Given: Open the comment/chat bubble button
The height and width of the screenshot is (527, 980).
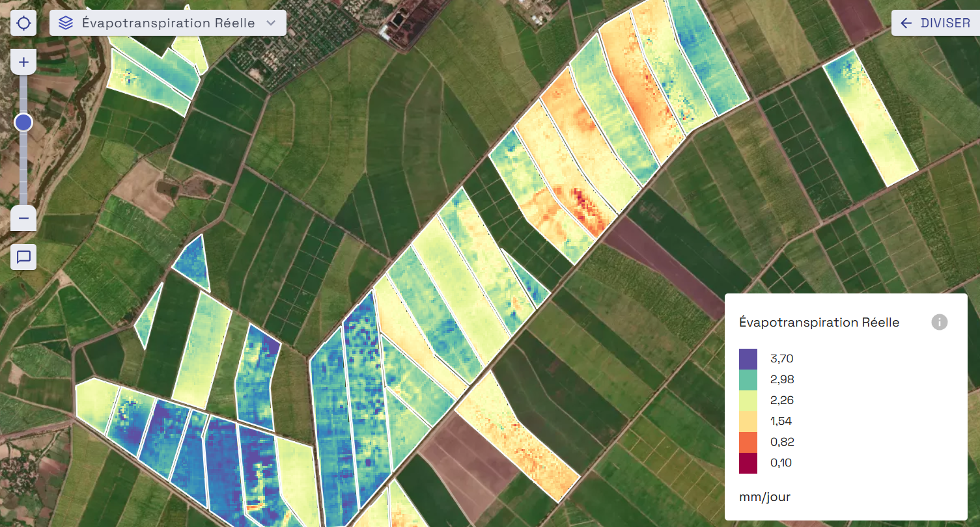Looking at the screenshot, I should click(x=23, y=257).
